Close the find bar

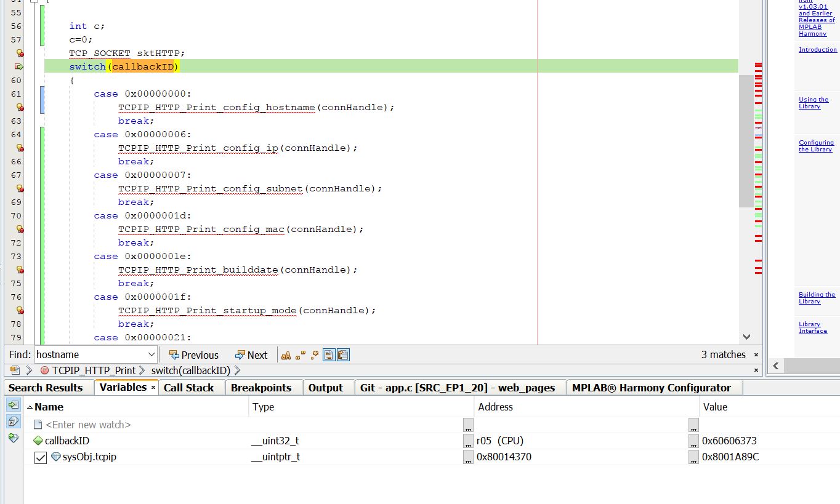[x=756, y=355]
